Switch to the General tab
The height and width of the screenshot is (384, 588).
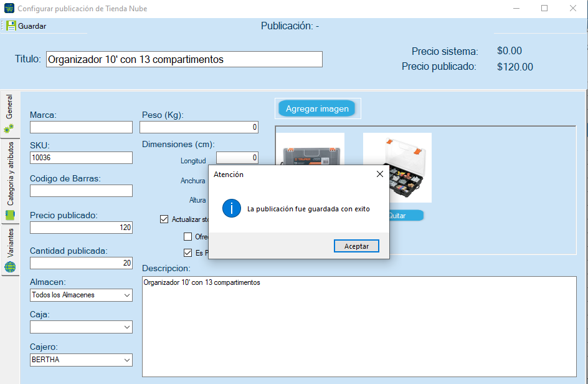(9, 115)
